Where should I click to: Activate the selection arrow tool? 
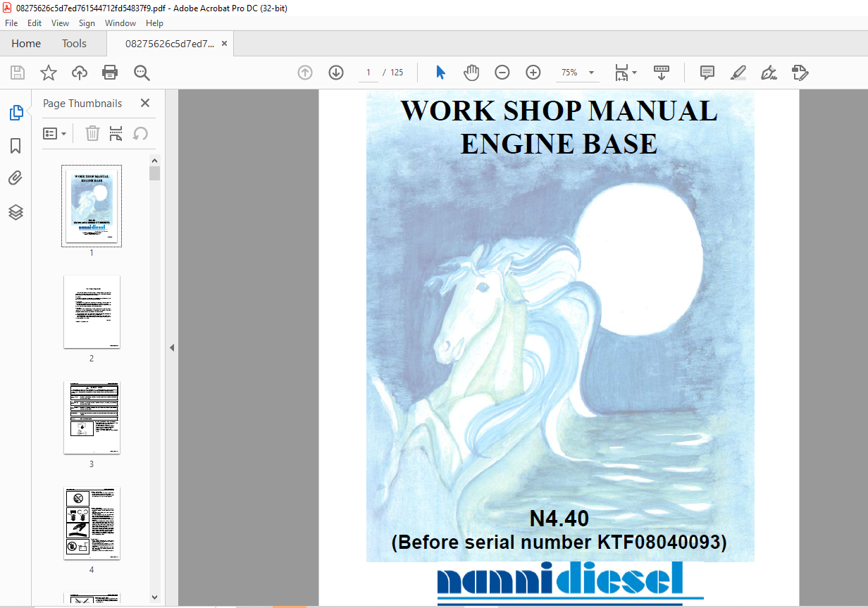tap(441, 73)
